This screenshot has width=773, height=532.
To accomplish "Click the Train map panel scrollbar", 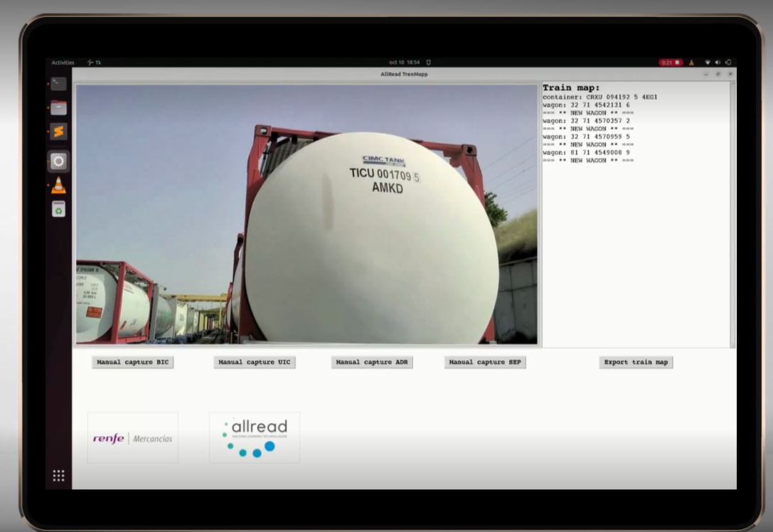I will [x=732, y=213].
